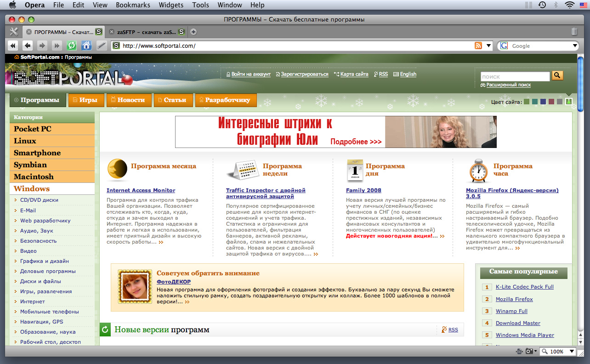
Task: Open K-Lite Codec Pack Full link
Action: pyautogui.click(x=524, y=287)
